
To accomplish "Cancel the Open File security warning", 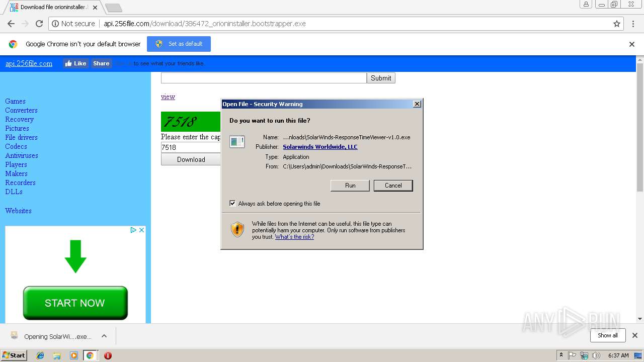I will [x=393, y=186].
